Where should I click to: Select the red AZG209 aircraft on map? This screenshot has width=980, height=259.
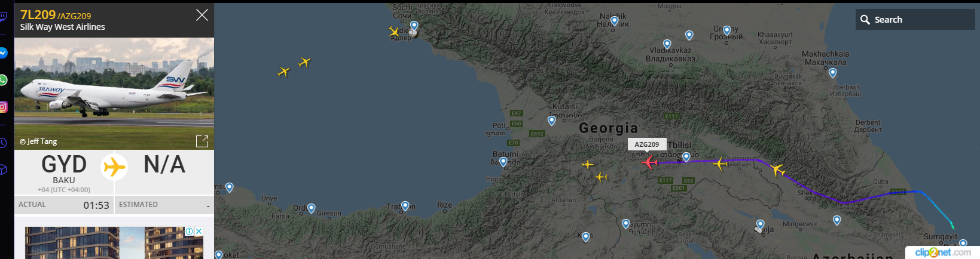[649, 162]
